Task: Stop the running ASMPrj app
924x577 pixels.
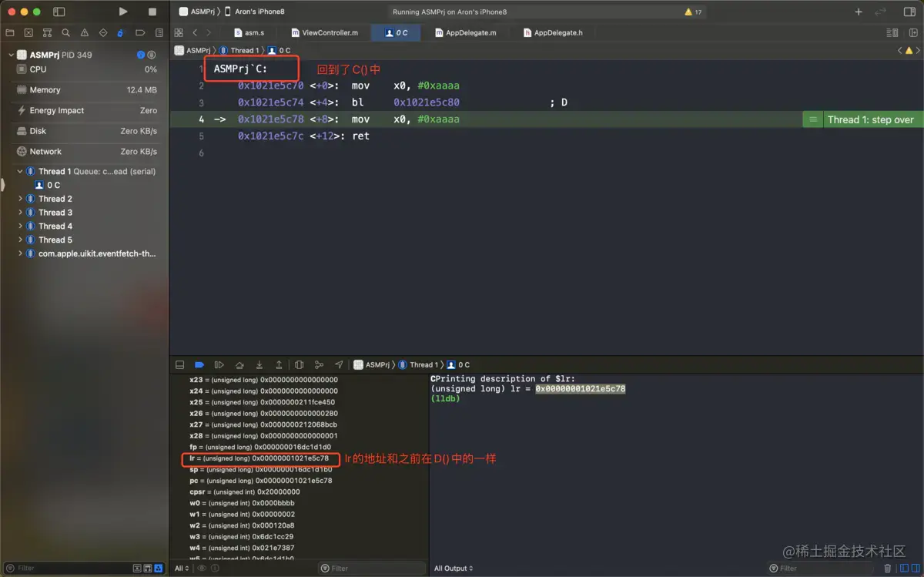Action: coord(152,12)
